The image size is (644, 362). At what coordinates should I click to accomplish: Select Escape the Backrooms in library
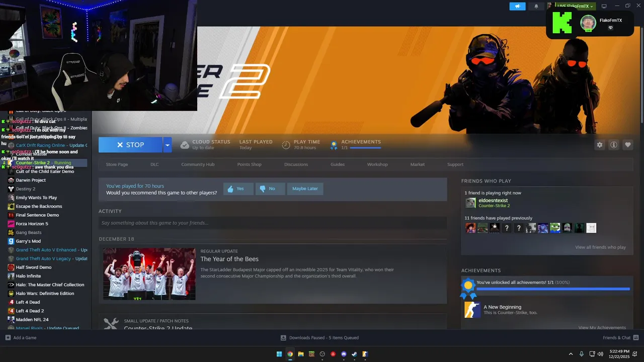(39, 206)
